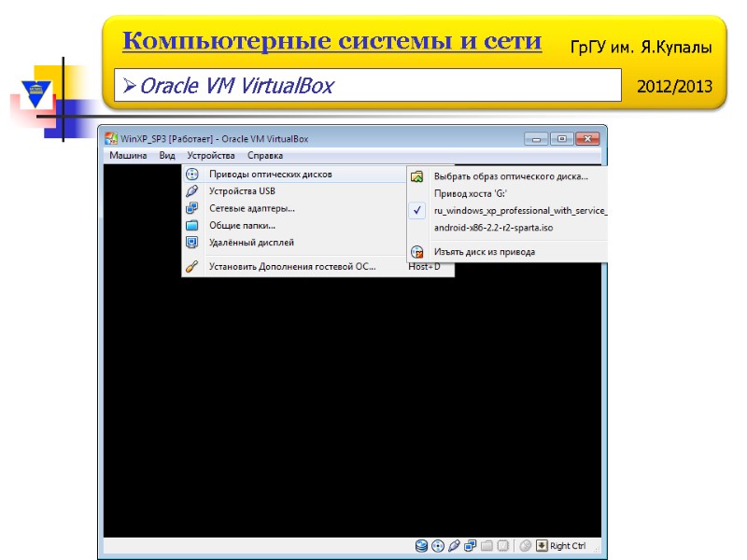Click the blue triangle university logo
The height and width of the screenshot is (560, 747).
click(36, 93)
